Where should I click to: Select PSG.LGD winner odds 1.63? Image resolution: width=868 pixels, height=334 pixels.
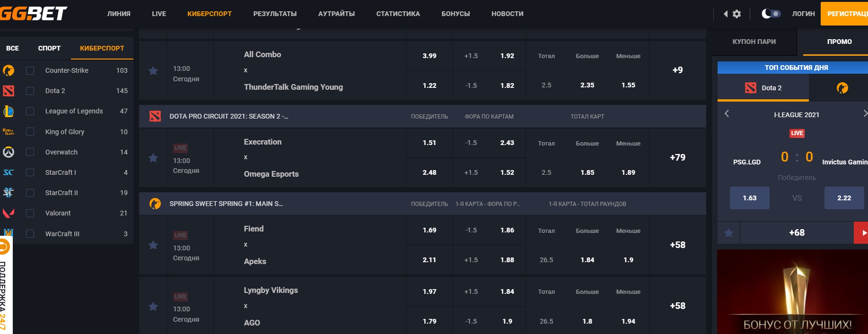pyautogui.click(x=749, y=198)
